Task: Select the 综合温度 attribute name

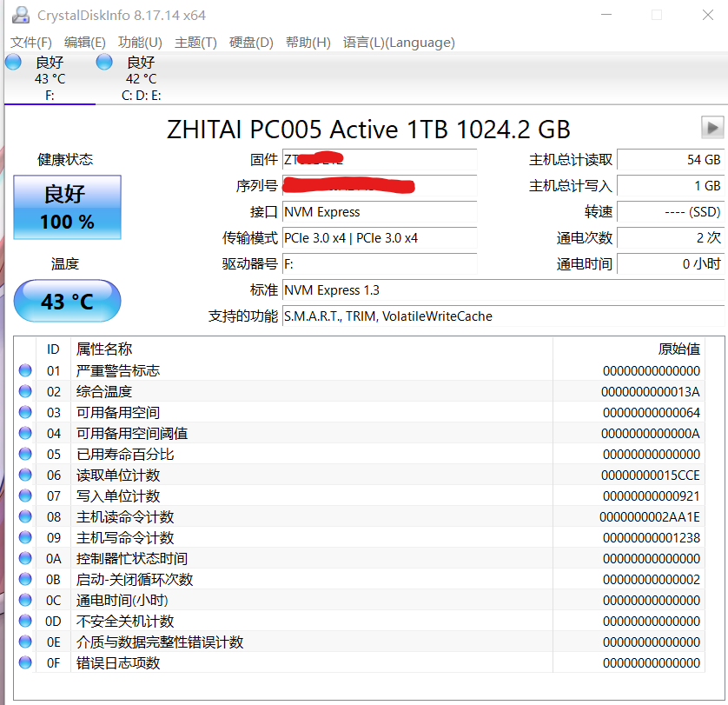Action: (x=104, y=391)
